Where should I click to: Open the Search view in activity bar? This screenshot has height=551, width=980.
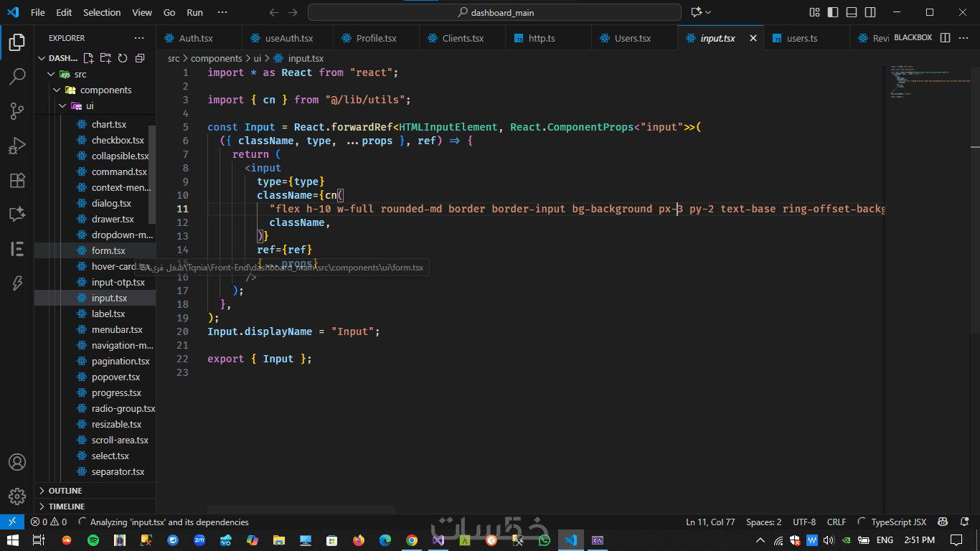click(x=17, y=77)
